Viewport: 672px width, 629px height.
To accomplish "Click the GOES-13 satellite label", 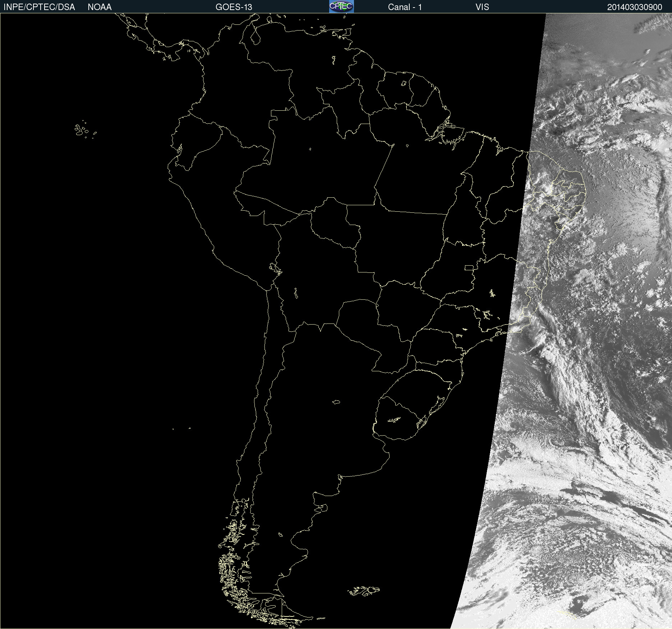I will tap(234, 7).
